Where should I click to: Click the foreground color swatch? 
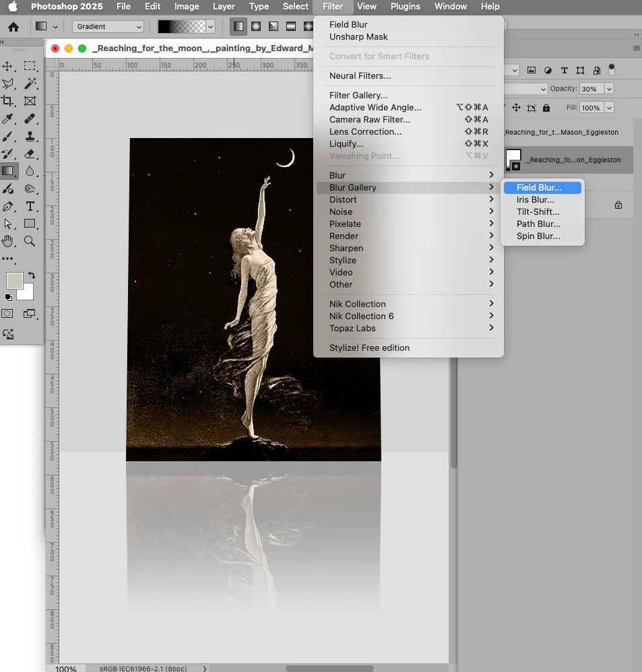click(14, 281)
